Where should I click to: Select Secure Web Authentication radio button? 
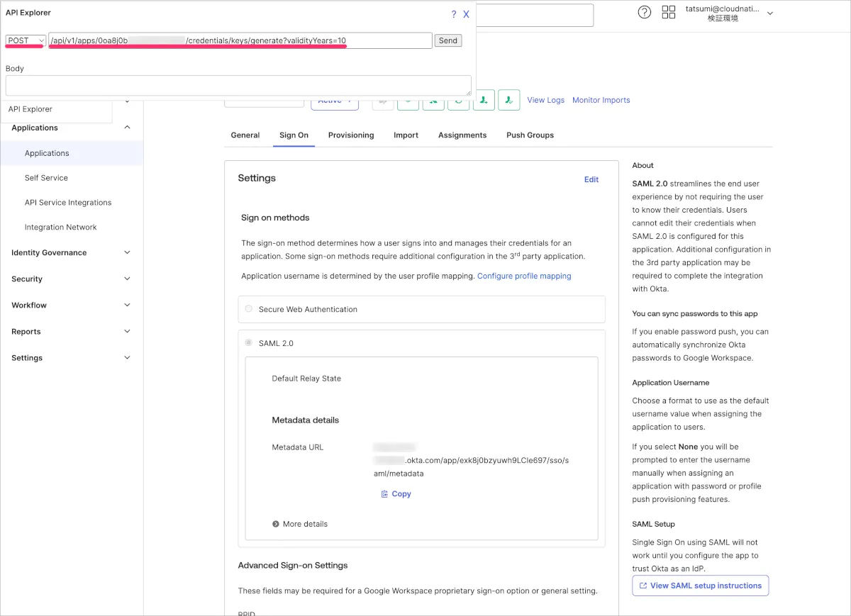248,309
